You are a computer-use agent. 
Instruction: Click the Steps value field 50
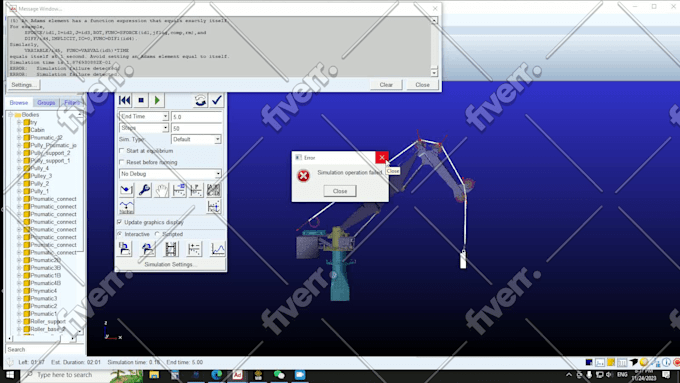coord(196,128)
